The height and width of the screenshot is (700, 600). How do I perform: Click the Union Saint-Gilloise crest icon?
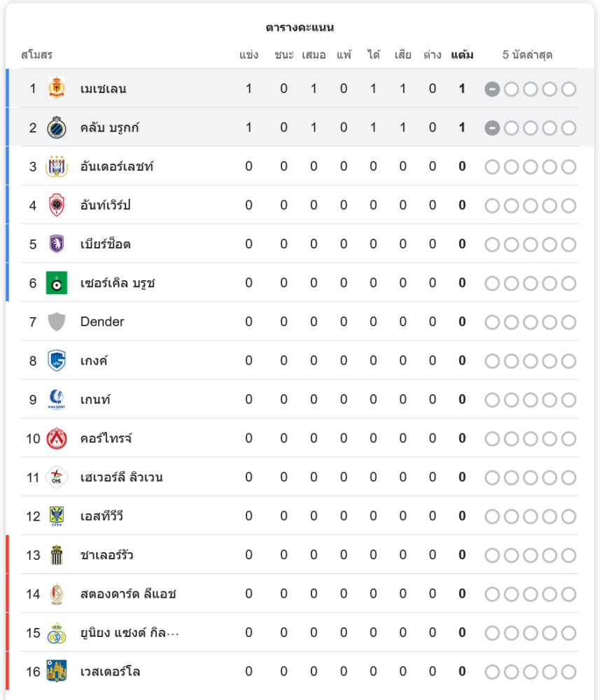[57, 633]
